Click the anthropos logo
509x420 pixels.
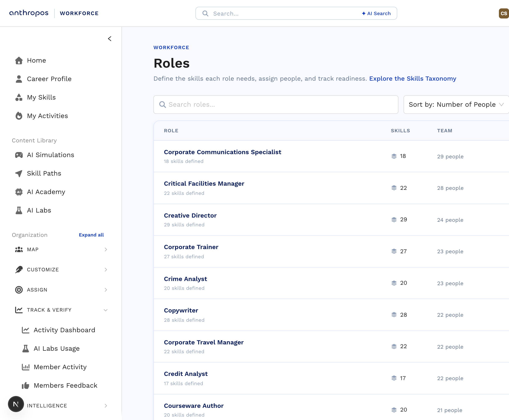coord(29,13)
